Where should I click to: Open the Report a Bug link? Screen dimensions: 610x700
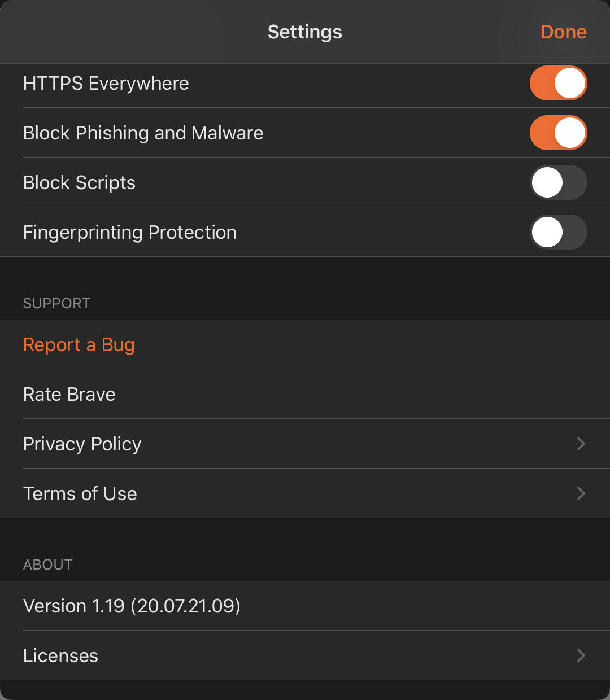tap(79, 345)
